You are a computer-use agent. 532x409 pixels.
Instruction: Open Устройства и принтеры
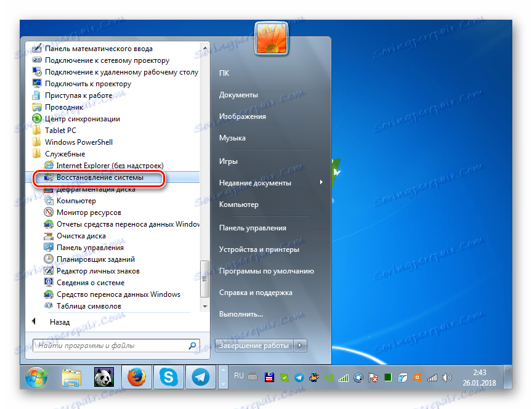(x=259, y=249)
